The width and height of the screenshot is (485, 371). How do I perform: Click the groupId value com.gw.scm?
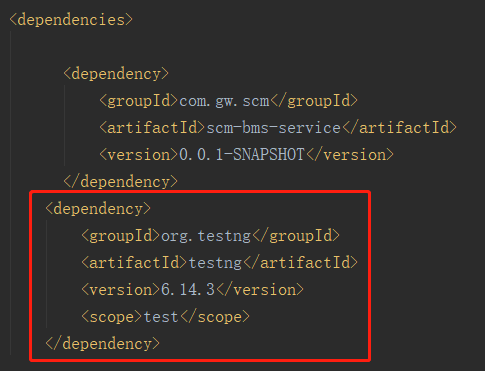pos(224,101)
